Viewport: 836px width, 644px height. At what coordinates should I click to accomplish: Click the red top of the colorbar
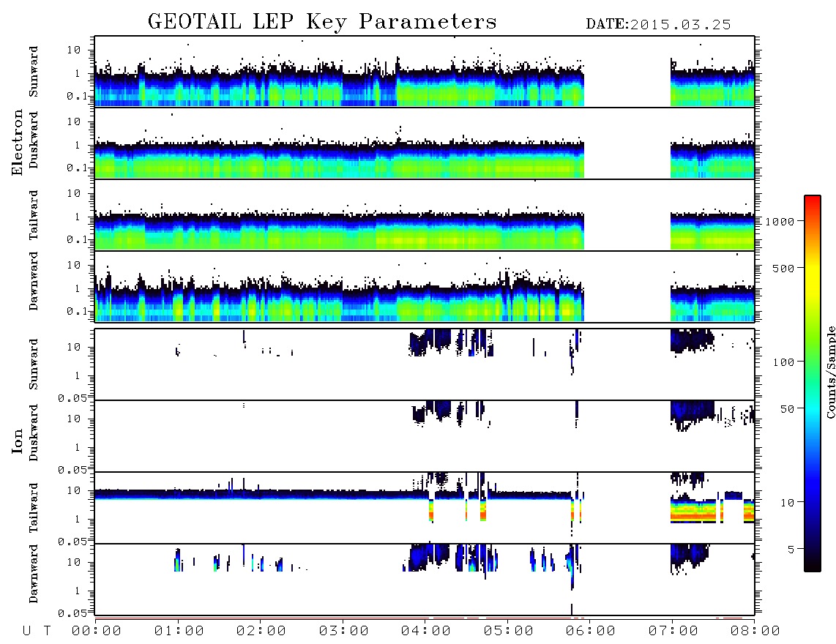[x=813, y=200]
